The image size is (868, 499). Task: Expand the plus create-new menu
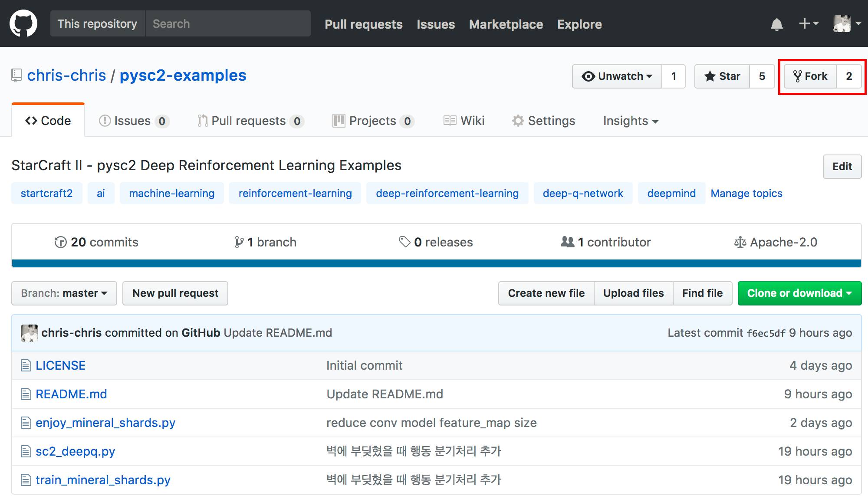point(808,23)
